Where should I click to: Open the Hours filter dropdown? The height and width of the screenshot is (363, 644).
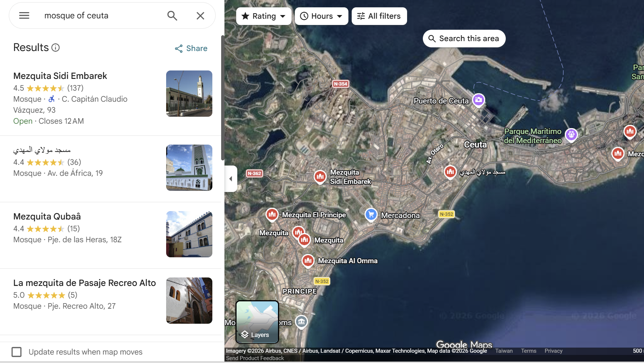(x=321, y=16)
